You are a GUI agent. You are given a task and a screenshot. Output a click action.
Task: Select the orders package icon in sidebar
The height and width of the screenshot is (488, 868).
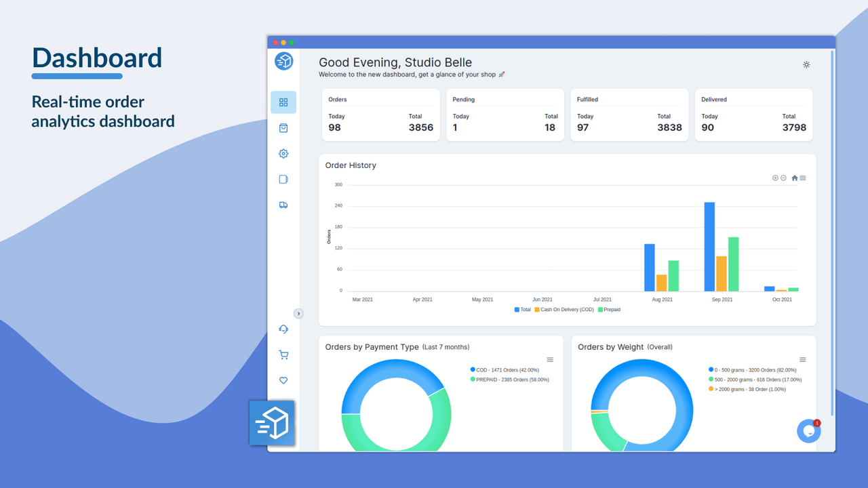283,127
